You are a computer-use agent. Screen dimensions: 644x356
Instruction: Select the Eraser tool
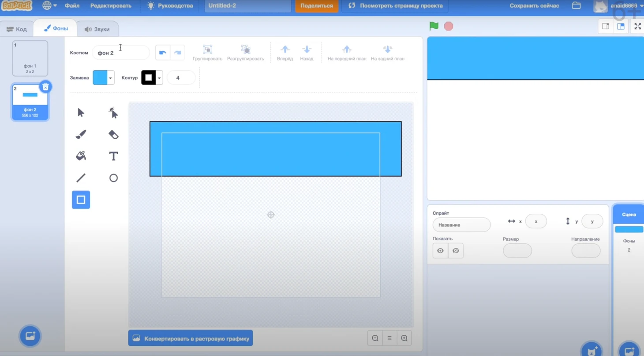(x=113, y=134)
